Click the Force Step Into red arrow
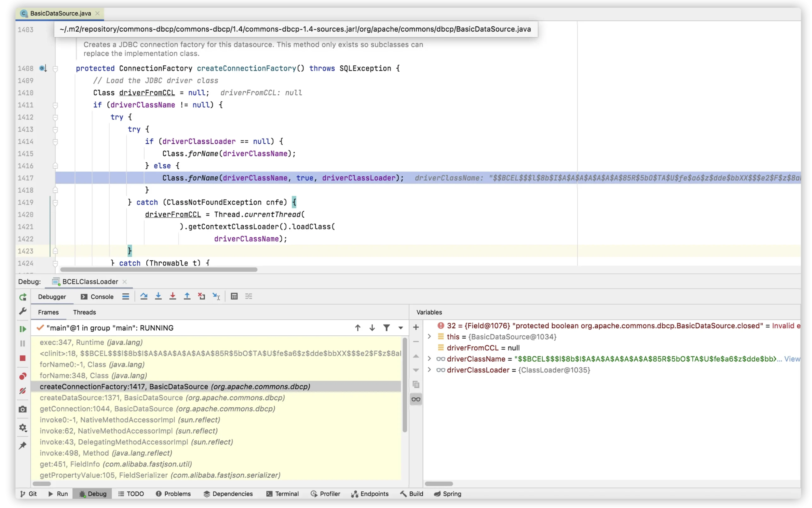This screenshot has width=812, height=508. tap(173, 296)
